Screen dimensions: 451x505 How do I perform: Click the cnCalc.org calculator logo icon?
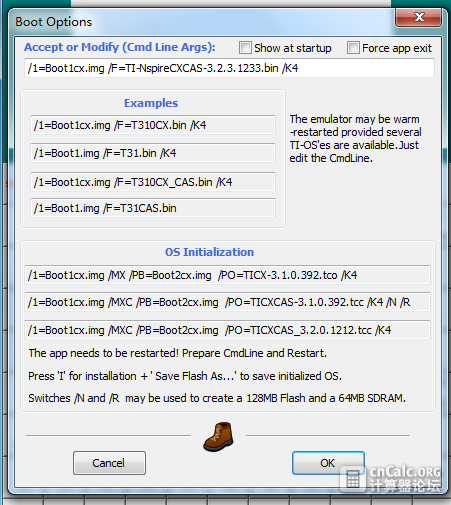click(352, 480)
